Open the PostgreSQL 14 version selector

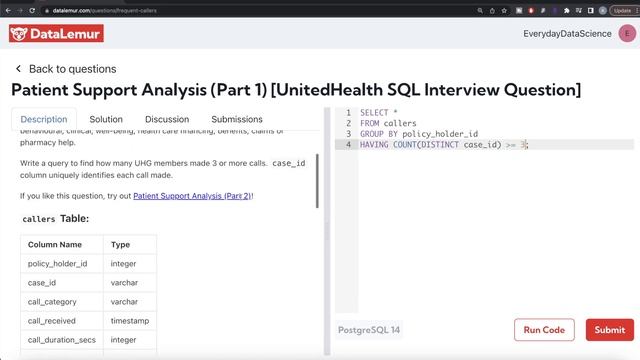pos(369,330)
